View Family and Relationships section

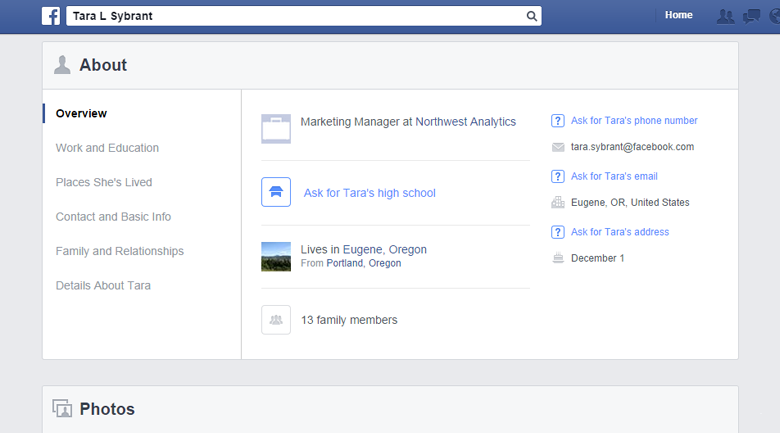tap(119, 251)
